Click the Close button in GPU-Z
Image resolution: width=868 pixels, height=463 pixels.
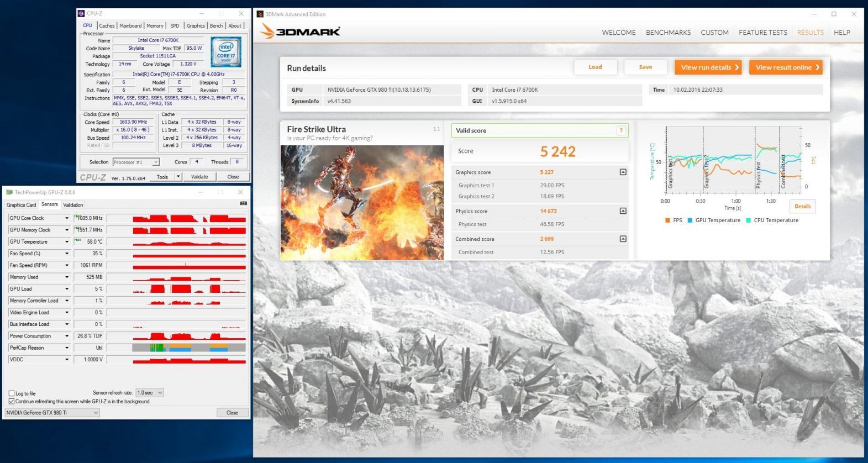click(x=232, y=413)
